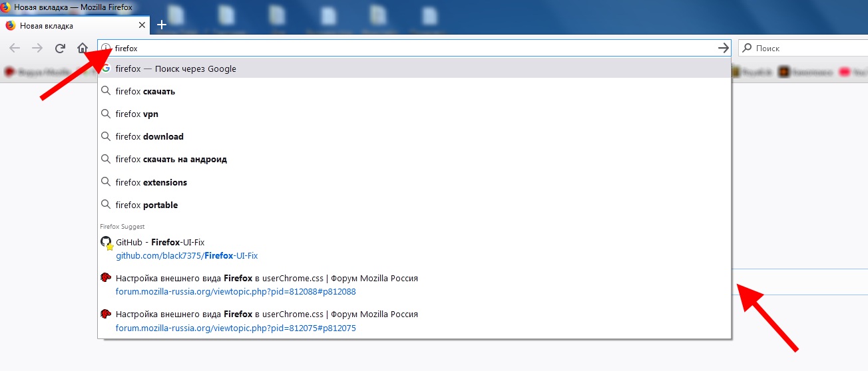Open the home page
Image resolution: width=868 pixels, height=371 pixels.
[x=83, y=48]
